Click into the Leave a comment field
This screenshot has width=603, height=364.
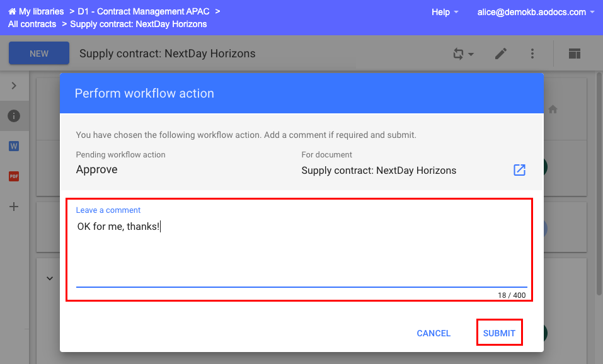pyautogui.click(x=301, y=252)
